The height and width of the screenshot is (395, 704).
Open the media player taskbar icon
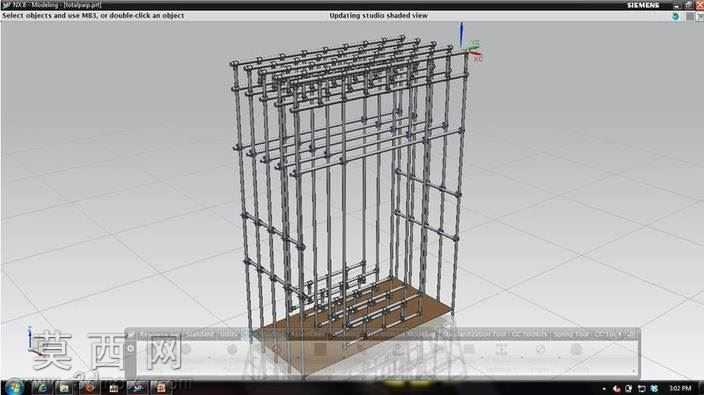pos(89,388)
